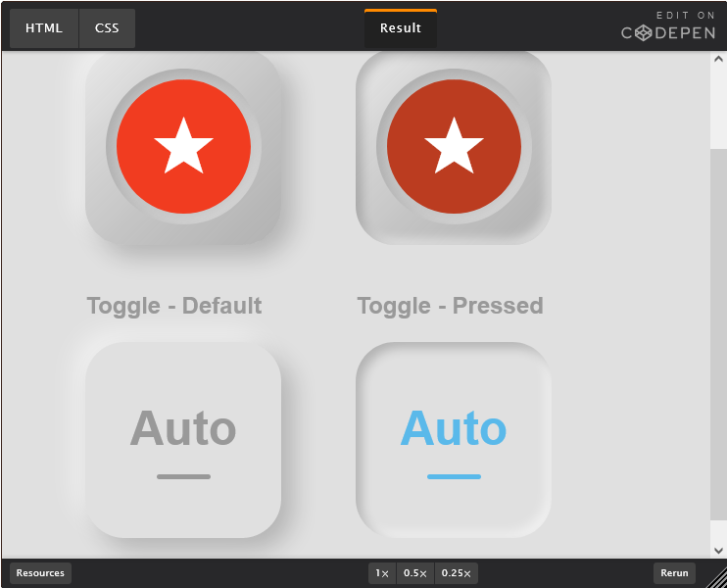Open the Edit on CodePen link

coord(668,27)
